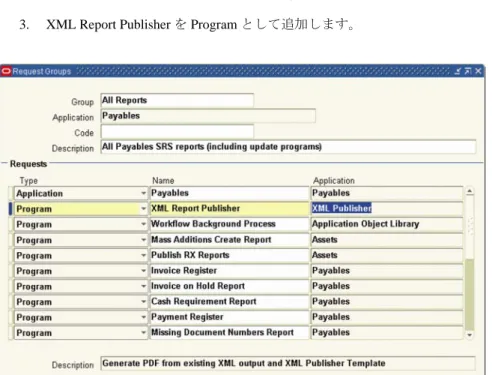Click the Requests list scroll up arrow
492x375 pixels.
point(469,191)
